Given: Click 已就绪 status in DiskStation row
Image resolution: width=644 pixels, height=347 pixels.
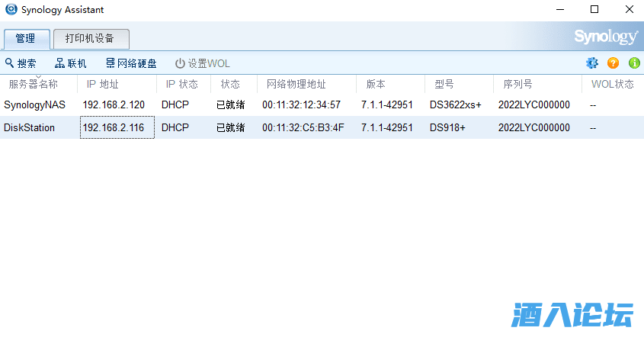Looking at the screenshot, I should pyautogui.click(x=230, y=127).
